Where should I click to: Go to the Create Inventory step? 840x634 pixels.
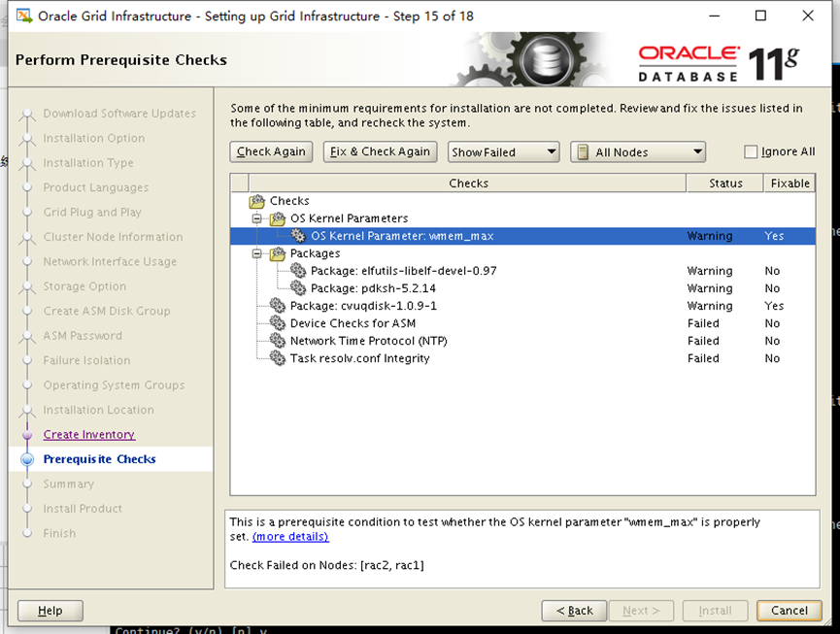coord(89,435)
